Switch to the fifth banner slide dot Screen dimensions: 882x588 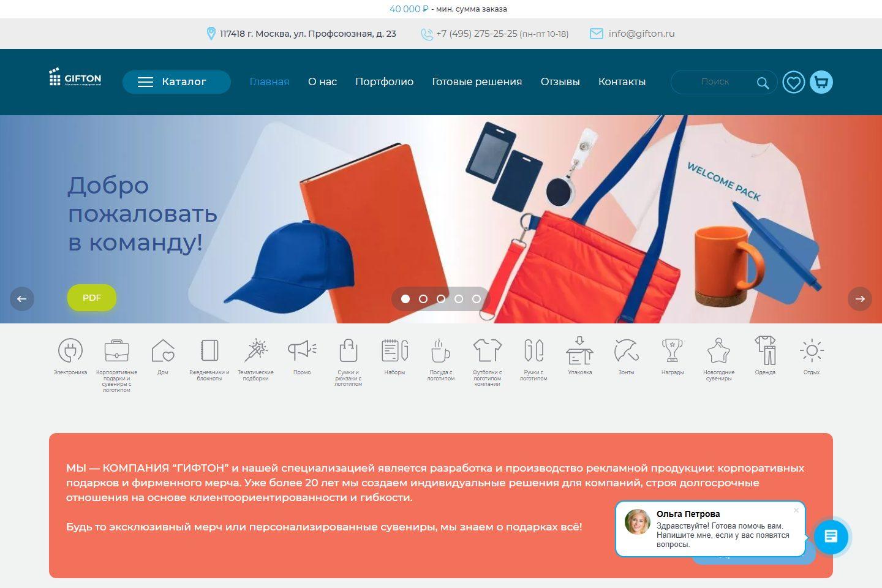click(x=477, y=299)
